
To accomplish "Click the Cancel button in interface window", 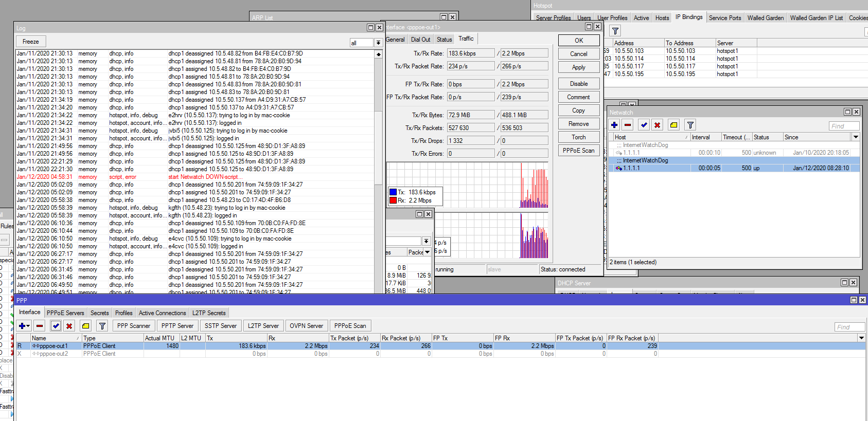I will [x=579, y=54].
